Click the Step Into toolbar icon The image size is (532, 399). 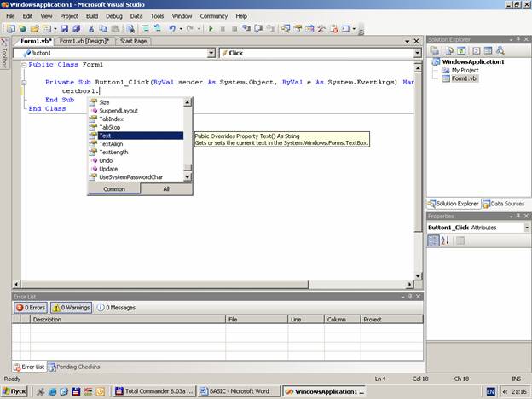(x=246, y=29)
